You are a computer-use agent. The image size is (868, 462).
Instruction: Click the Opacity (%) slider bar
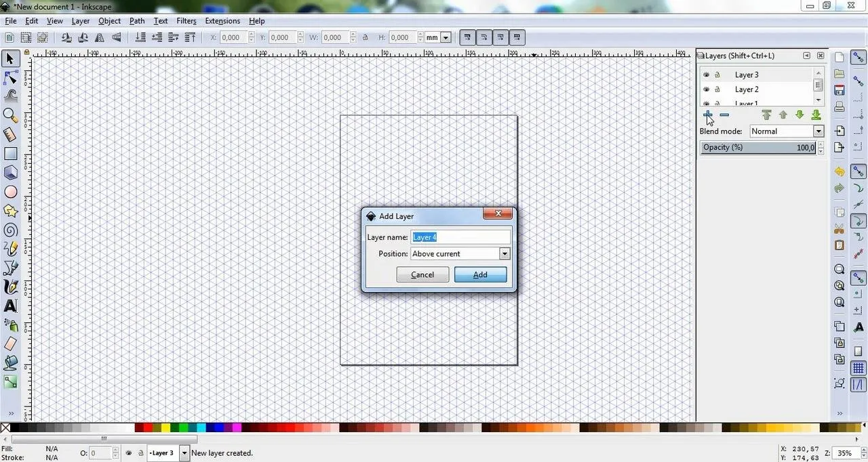757,148
